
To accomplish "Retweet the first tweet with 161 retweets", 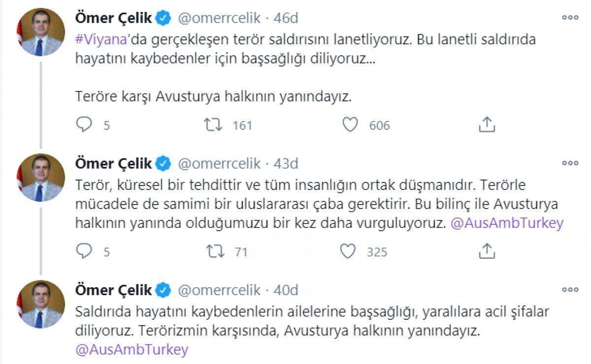I will 214,125.
